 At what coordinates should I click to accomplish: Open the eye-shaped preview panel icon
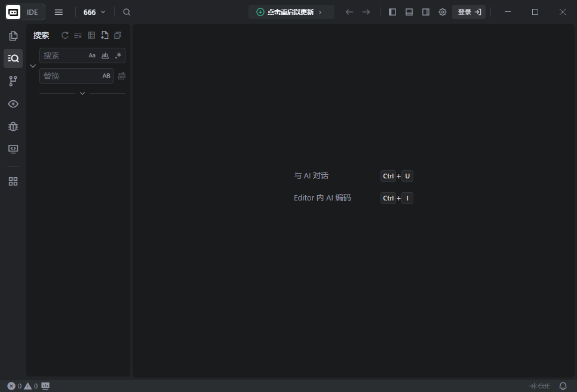[13, 104]
